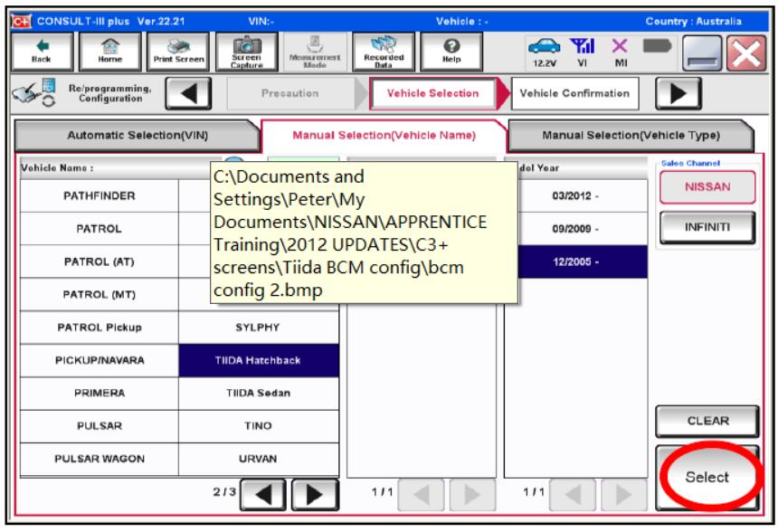
Task: Take a Screen Capture
Action: [x=247, y=52]
